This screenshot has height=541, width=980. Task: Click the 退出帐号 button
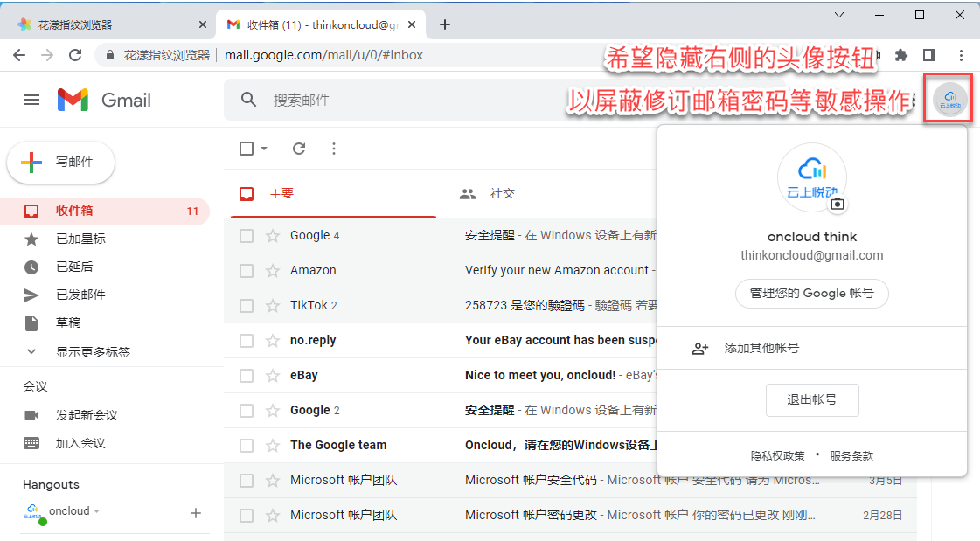point(812,399)
